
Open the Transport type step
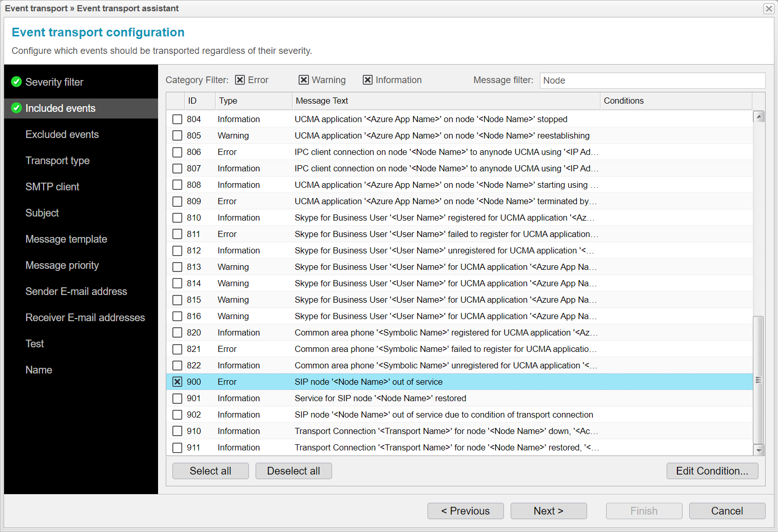pos(57,161)
